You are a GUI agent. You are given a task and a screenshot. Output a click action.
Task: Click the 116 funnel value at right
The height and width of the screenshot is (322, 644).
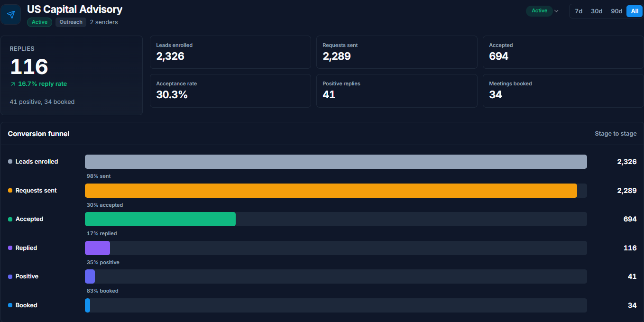[x=630, y=248]
